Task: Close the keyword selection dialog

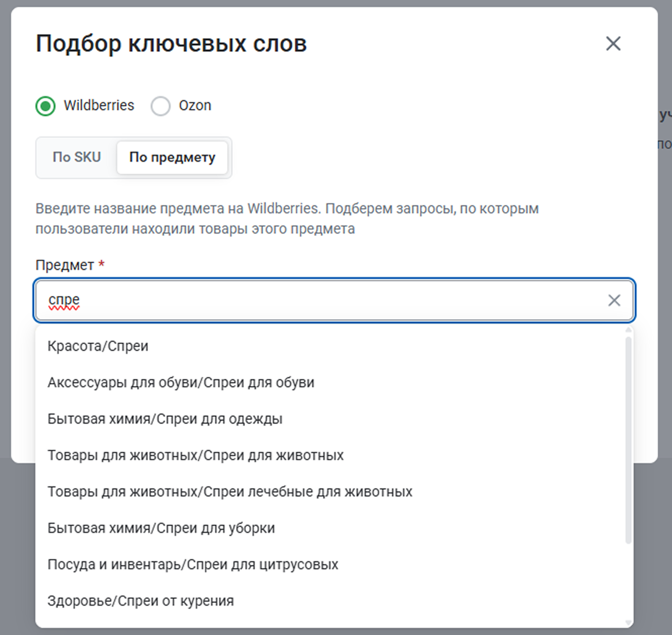Action: point(613,43)
